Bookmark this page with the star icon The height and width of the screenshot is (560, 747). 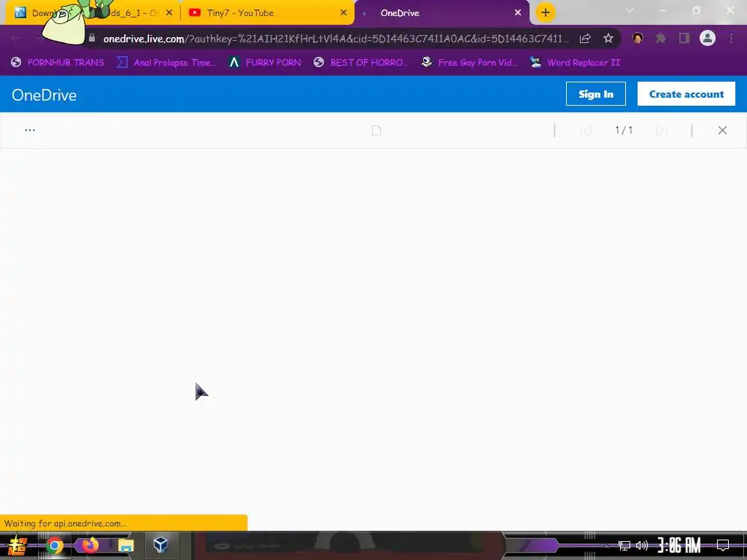click(608, 39)
